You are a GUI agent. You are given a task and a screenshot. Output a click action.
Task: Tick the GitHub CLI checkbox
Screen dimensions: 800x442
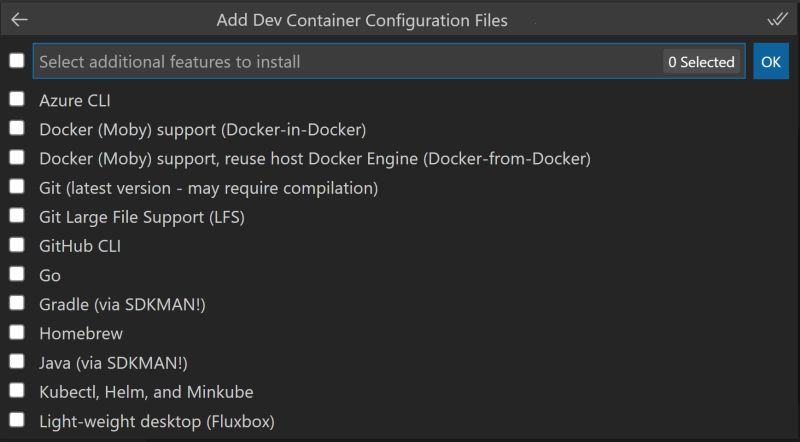coord(17,245)
